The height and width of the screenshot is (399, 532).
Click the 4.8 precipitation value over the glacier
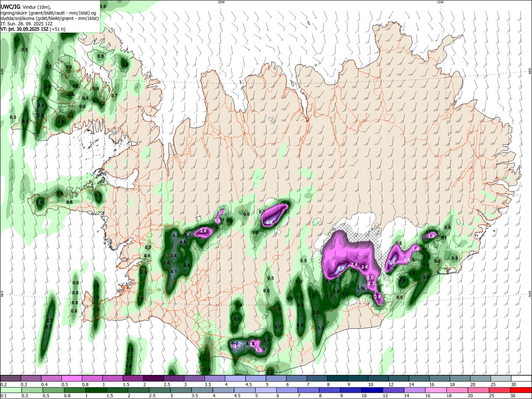[x=269, y=223]
